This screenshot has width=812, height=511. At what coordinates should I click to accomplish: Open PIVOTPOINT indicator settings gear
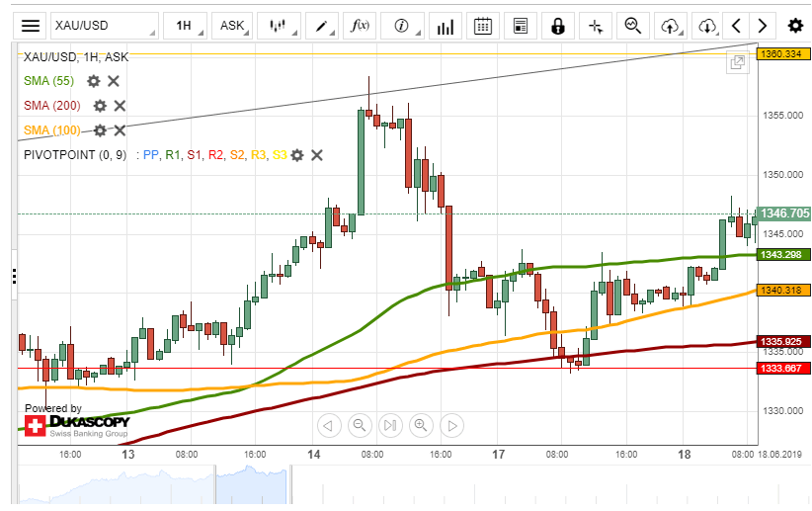pos(297,155)
